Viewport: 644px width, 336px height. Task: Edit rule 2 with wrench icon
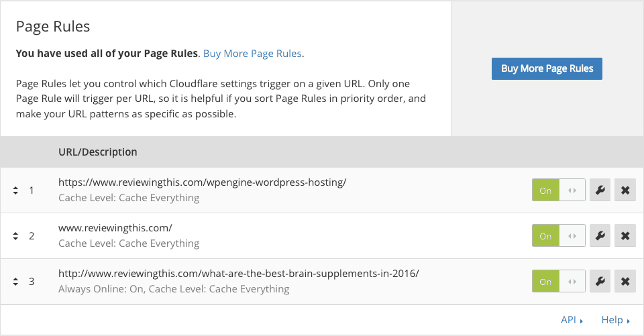(600, 235)
